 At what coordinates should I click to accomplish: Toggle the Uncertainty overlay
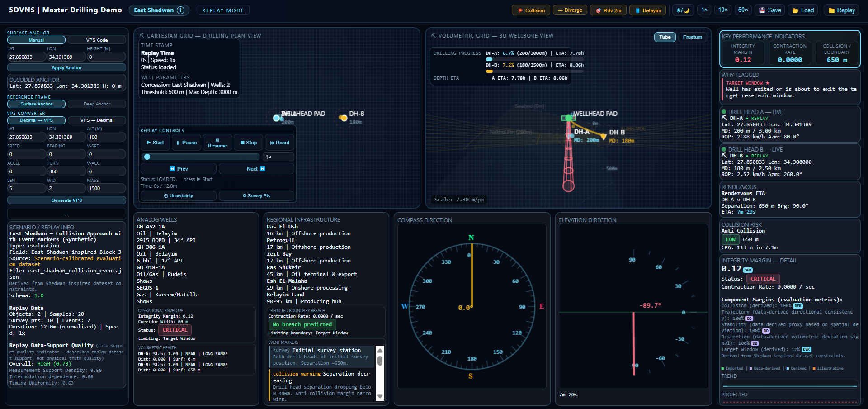point(178,196)
